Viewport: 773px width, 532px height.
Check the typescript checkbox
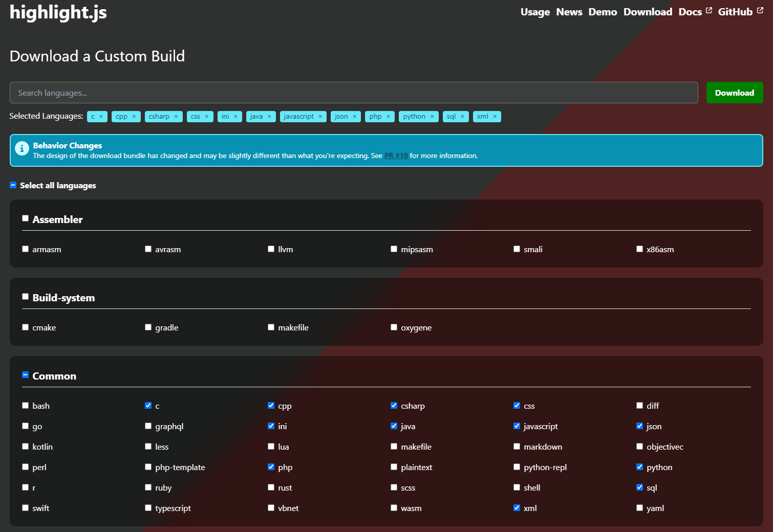tap(148, 508)
